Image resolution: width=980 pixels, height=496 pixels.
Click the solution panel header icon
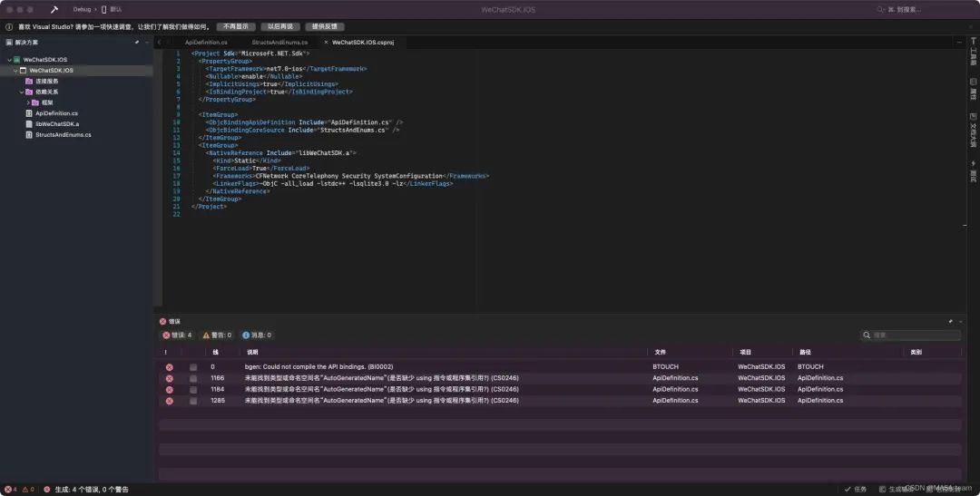pos(9,43)
